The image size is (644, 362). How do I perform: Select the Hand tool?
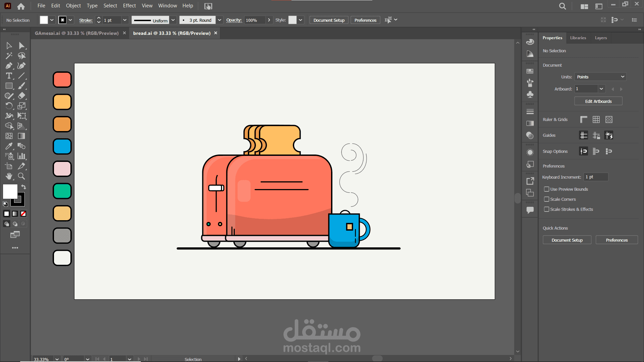(x=9, y=176)
